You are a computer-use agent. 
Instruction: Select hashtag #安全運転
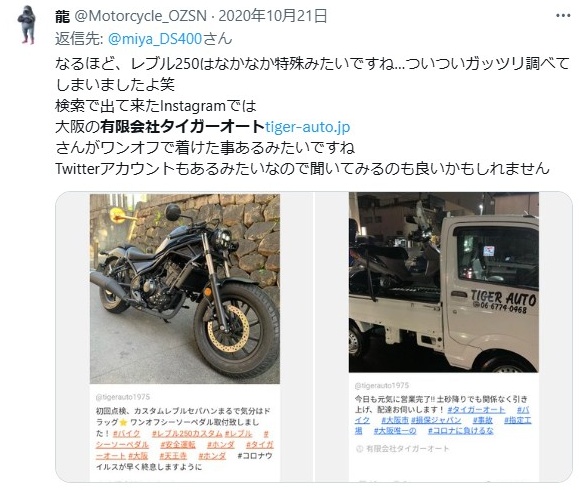pyautogui.click(x=178, y=445)
